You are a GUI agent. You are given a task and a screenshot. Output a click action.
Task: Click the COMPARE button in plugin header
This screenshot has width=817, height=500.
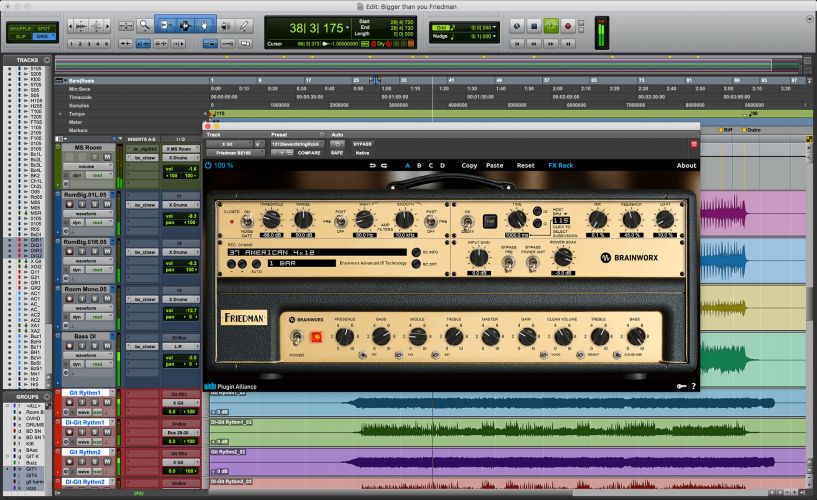309,153
